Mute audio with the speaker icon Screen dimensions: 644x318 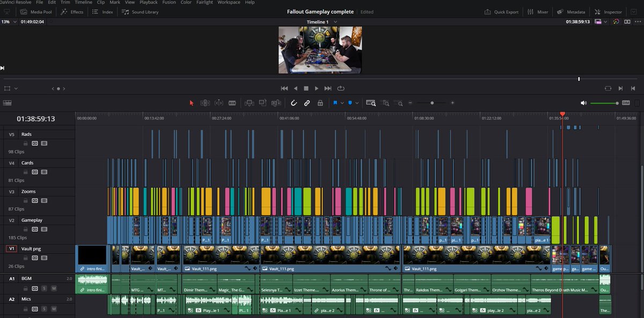pyautogui.click(x=584, y=102)
